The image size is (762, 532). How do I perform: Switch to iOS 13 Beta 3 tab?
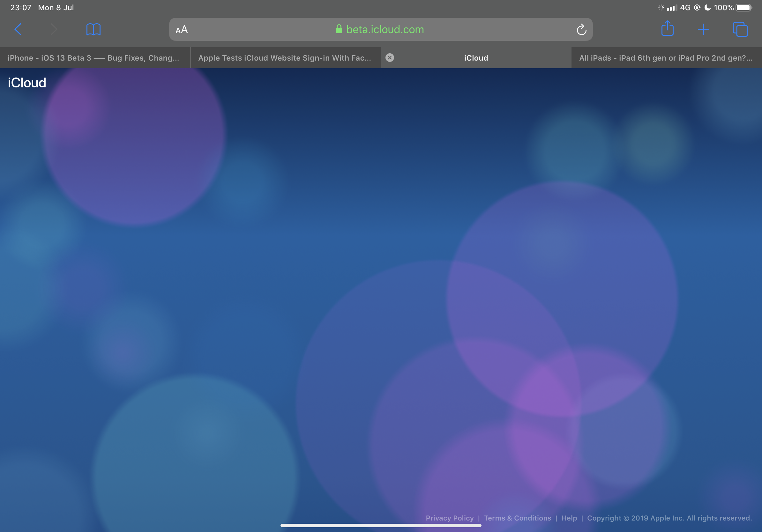(x=93, y=58)
